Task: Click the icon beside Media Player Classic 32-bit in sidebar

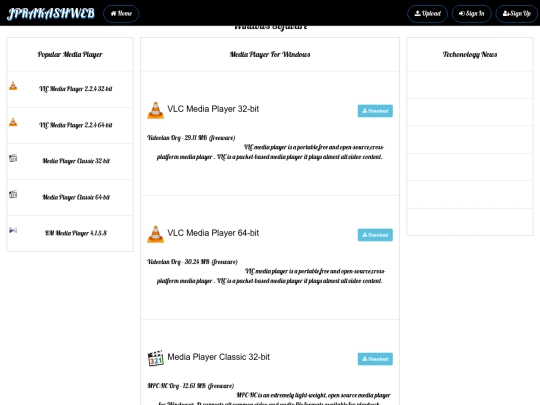Action: pyautogui.click(x=13, y=158)
